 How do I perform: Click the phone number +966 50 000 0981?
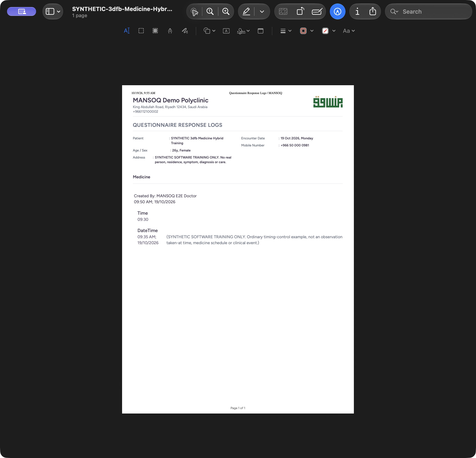point(295,145)
